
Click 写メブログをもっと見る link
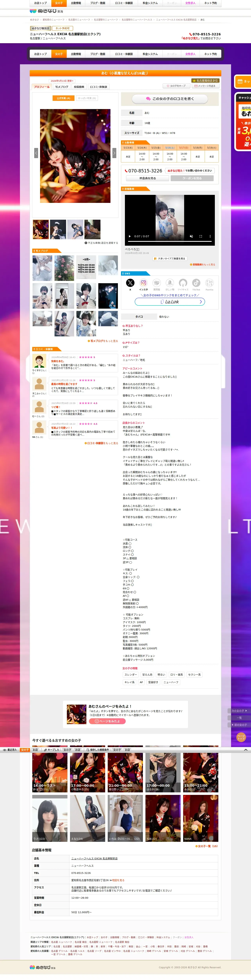[x=103, y=341]
